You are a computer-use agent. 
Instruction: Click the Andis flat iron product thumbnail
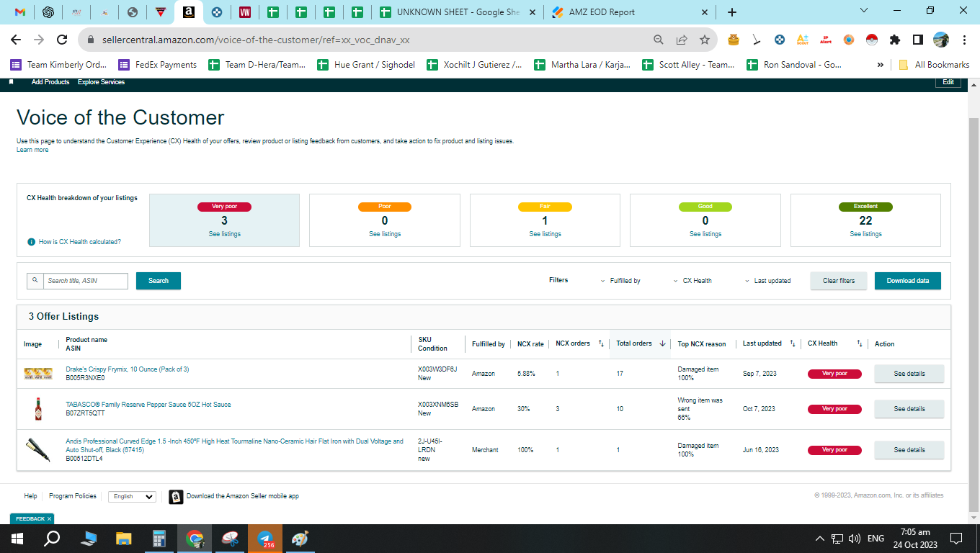[37, 449]
